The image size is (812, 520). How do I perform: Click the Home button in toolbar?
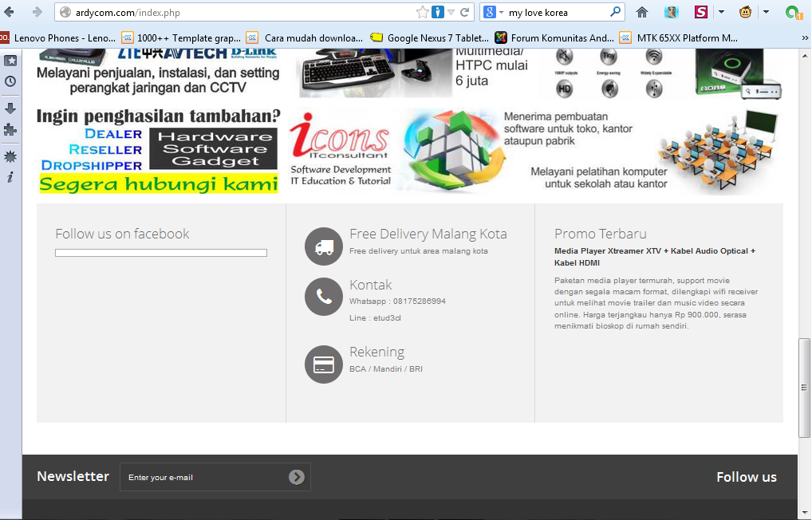pos(642,12)
